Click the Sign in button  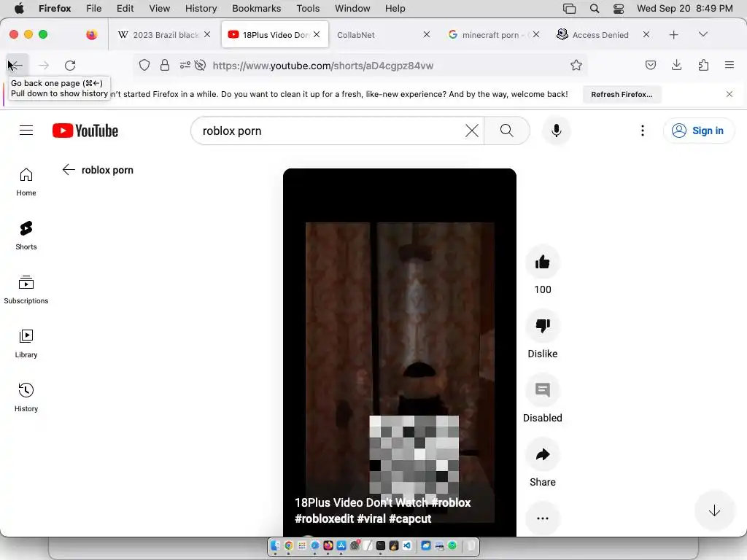pos(698,131)
